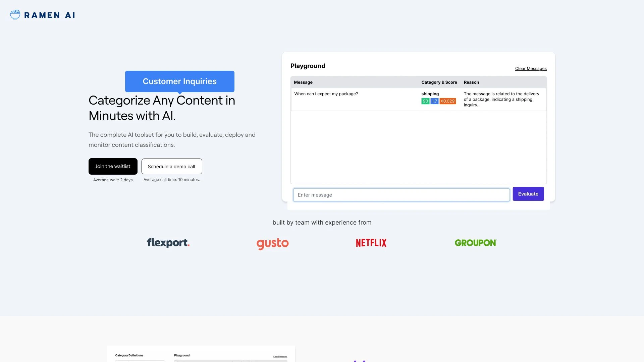Click the Groupon logo
644x362 pixels.
[475, 243]
